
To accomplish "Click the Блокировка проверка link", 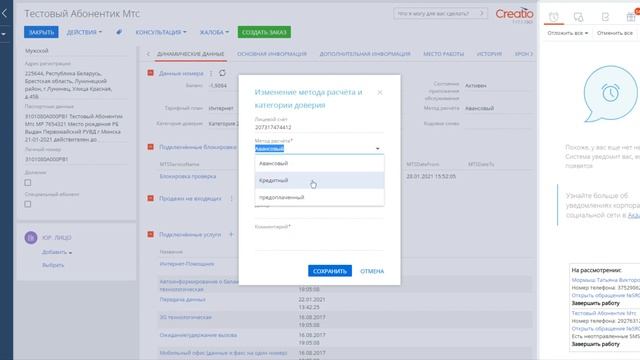I will (188, 176).
